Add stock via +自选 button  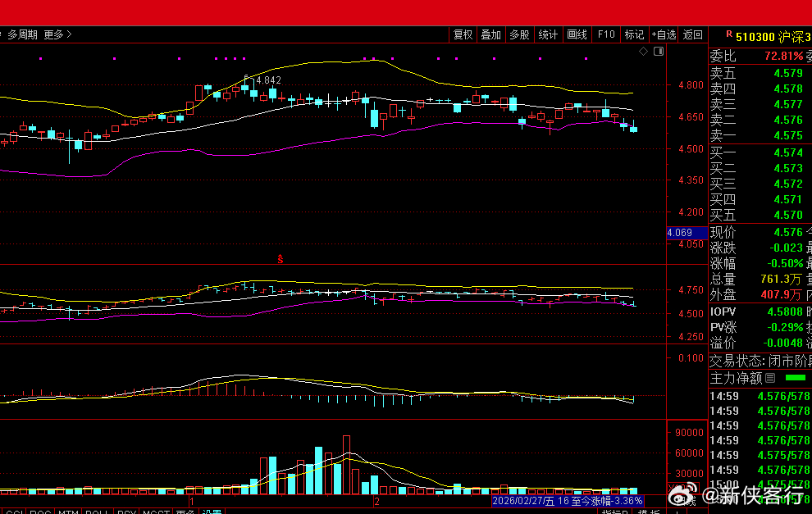pos(664,34)
